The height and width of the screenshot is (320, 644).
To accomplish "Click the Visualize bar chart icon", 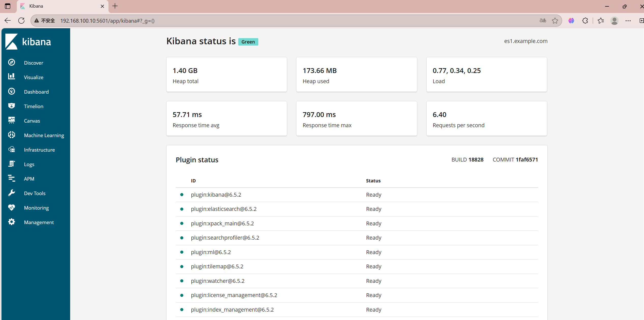I will pyautogui.click(x=11, y=77).
